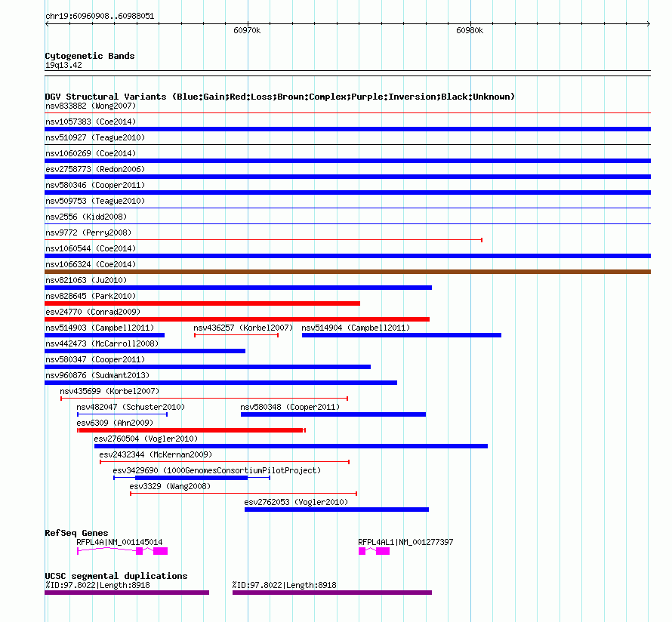Click the 60970k ruler tick label
The height and width of the screenshot is (622, 672).
pos(247,30)
